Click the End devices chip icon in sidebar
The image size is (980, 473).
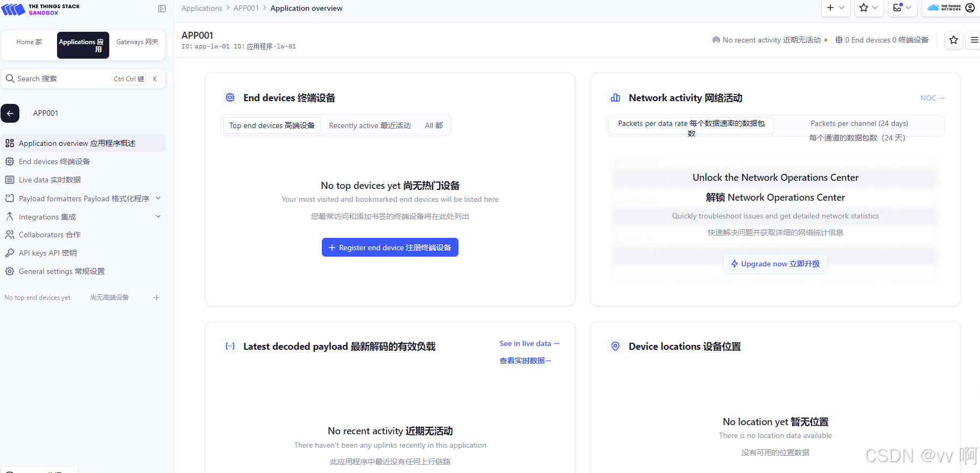[x=10, y=161]
